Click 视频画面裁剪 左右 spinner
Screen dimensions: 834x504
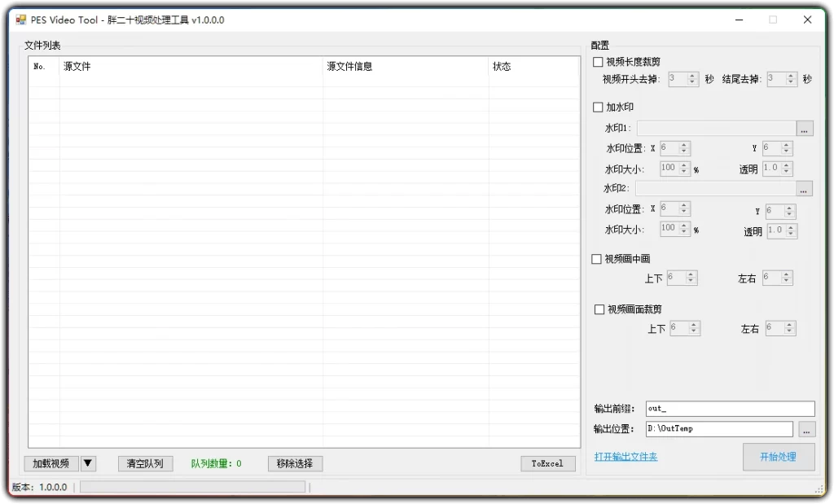pos(781,328)
